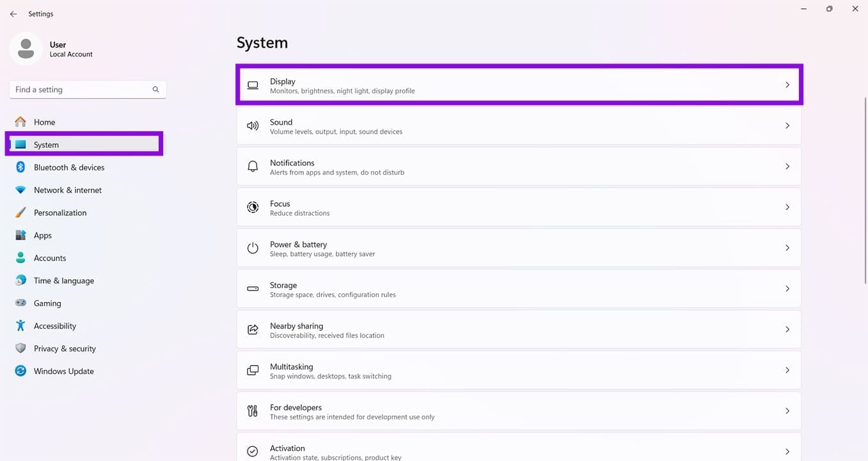Screen dimensions: 868x461
Task: Click 'Sleep, battery usage, battery saver' text
Action: (322, 254)
